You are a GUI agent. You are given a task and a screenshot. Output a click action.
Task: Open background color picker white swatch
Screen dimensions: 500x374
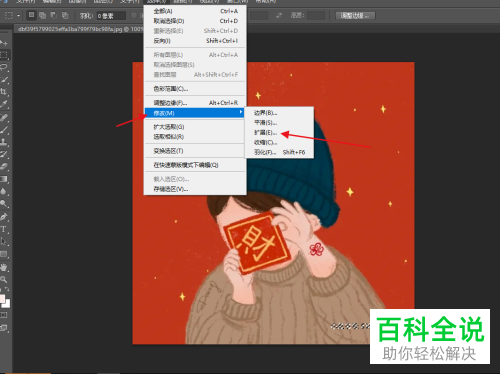tap(7, 304)
